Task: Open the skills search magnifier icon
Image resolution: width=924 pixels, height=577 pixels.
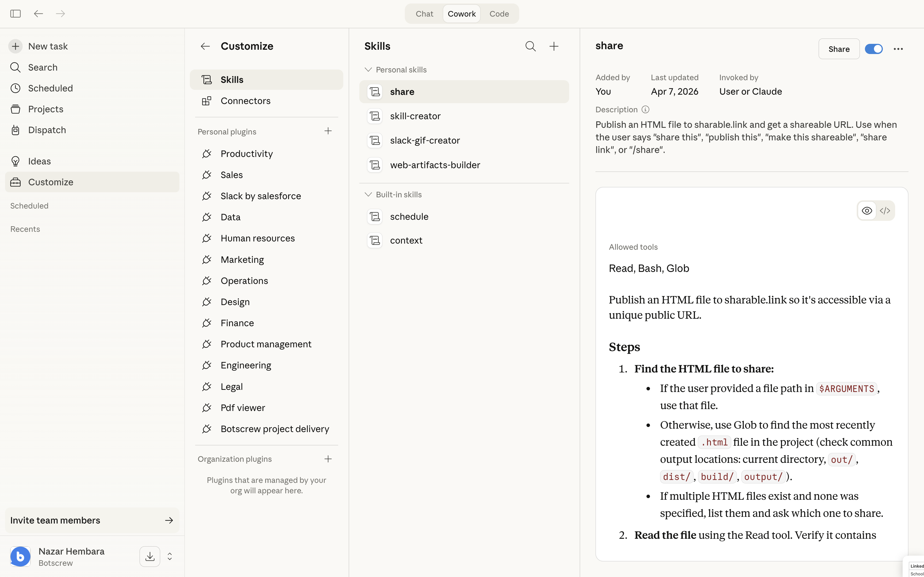Action: 530,46
